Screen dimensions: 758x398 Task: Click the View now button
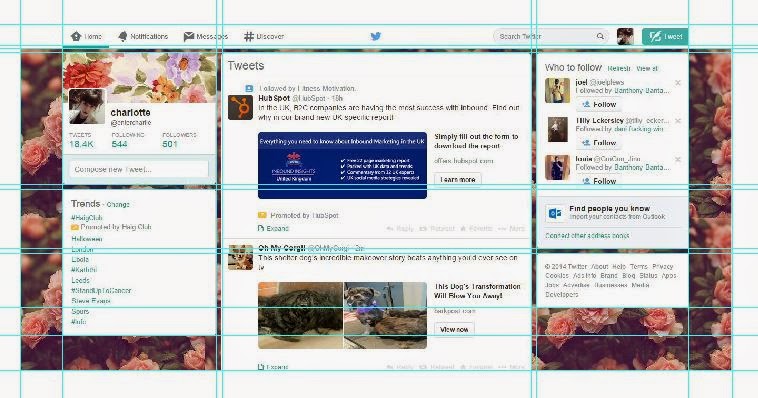coord(454,329)
